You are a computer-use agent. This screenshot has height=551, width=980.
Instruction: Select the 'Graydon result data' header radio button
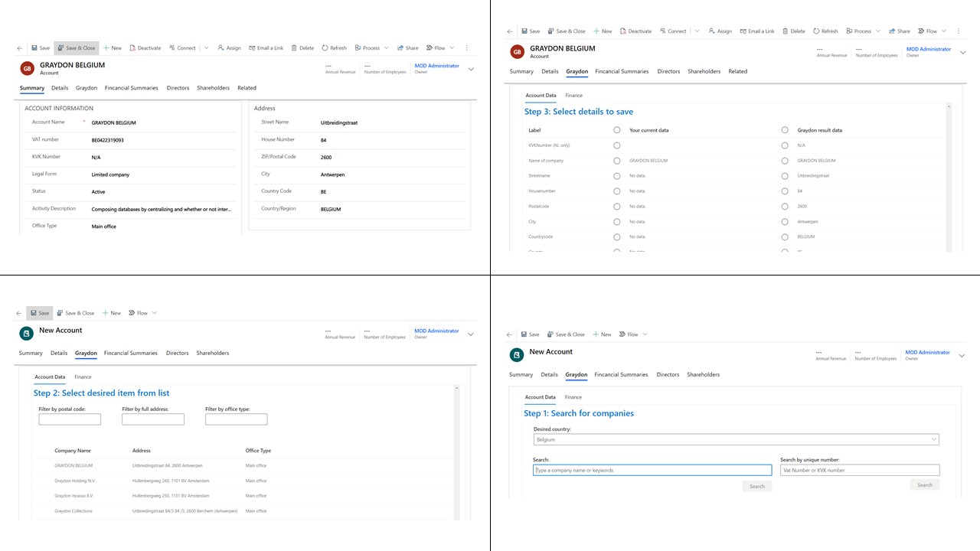[785, 130]
